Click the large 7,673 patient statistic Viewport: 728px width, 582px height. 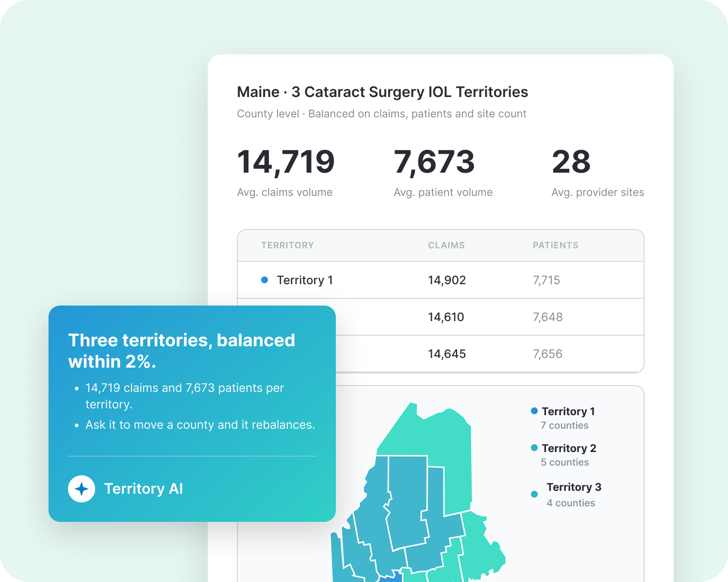(x=434, y=162)
